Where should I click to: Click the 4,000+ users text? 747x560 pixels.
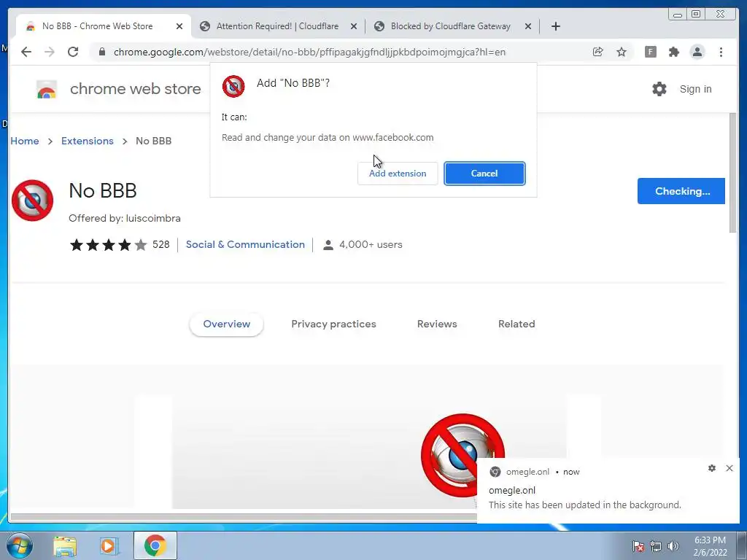pyautogui.click(x=370, y=245)
